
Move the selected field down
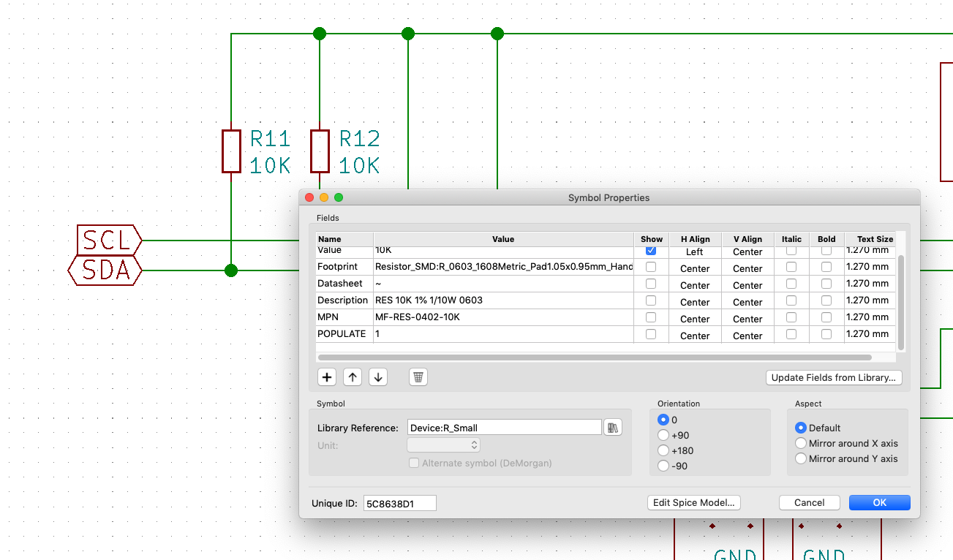377,377
